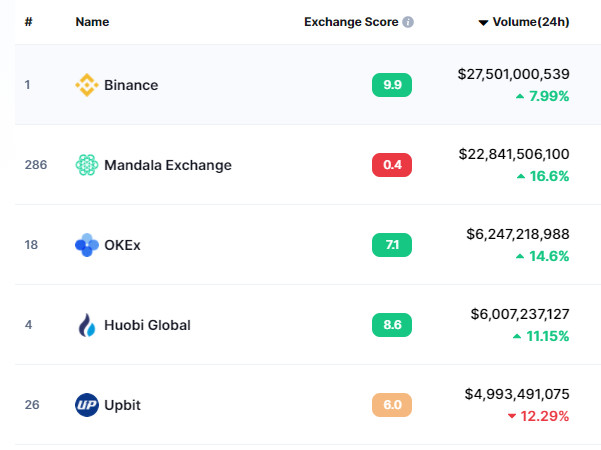Sort by the # rank column header
601x450 pixels.
tap(28, 22)
